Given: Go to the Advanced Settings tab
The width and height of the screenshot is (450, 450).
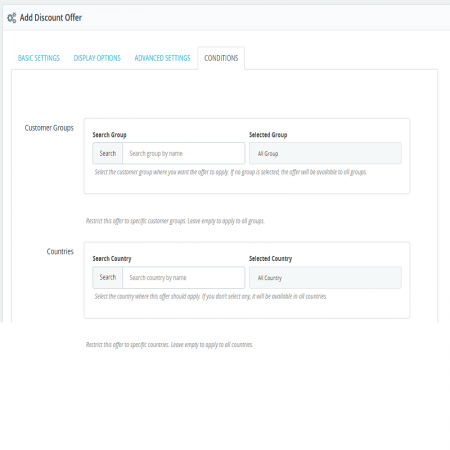Looking at the screenshot, I should [x=162, y=58].
